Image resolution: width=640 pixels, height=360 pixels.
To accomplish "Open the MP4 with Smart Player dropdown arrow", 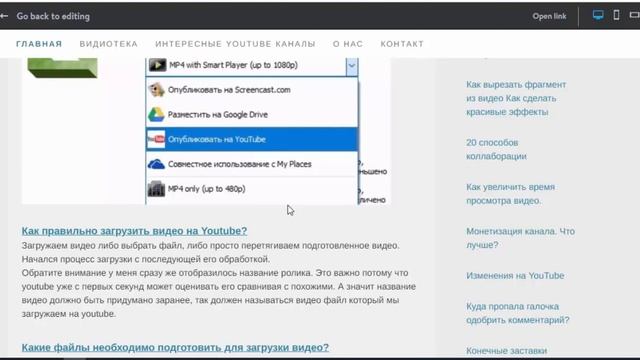I will click(352, 66).
